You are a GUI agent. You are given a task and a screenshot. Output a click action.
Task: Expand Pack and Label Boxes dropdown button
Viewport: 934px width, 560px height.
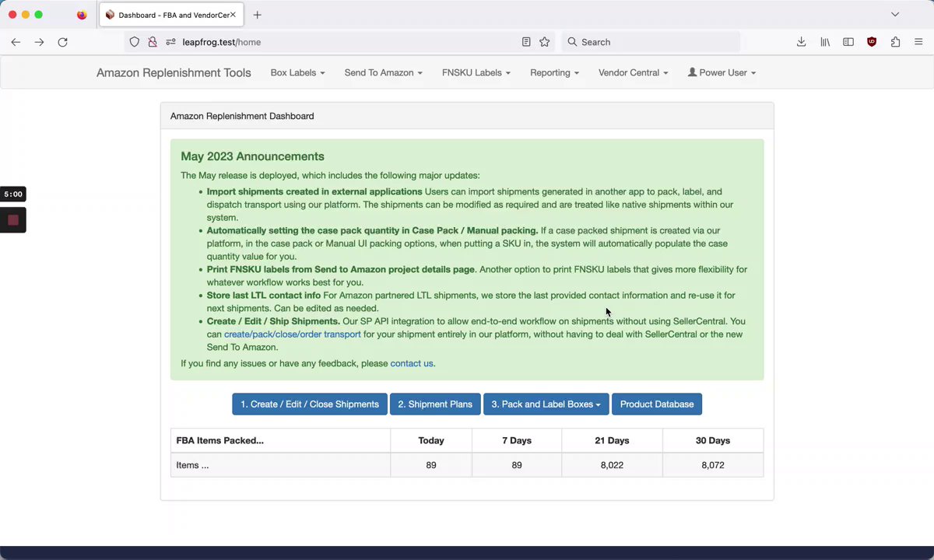(546, 404)
